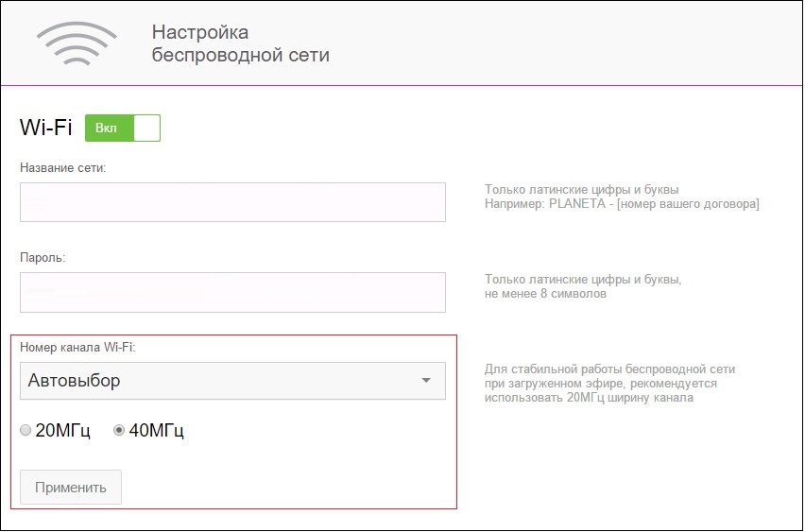Click the не менее 8 символов password hint
The width and height of the screenshot is (805, 532).
(545, 294)
